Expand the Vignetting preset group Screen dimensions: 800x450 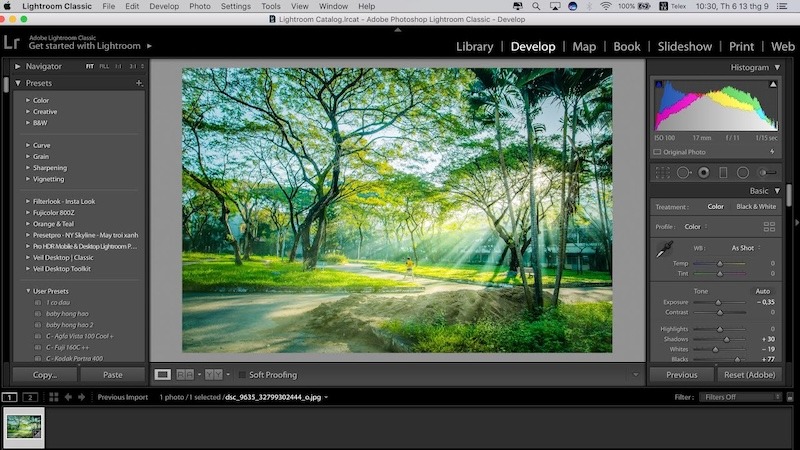pos(28,179)
